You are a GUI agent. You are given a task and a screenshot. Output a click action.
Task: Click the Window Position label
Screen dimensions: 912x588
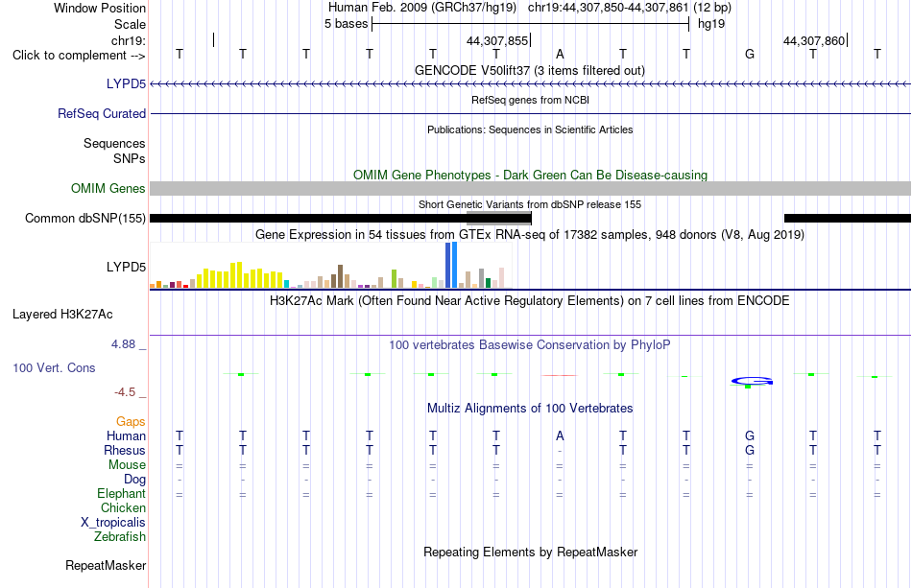point(100,8)
